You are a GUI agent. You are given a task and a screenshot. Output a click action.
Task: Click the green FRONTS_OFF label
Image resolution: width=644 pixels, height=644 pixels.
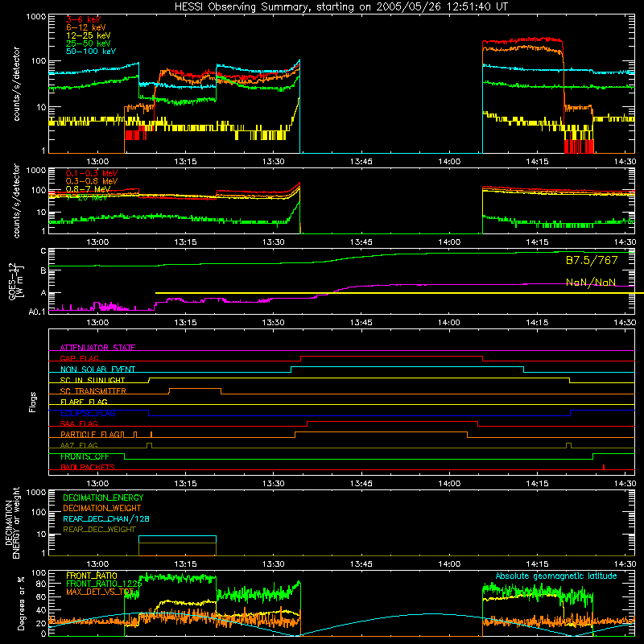pos(85,456)
